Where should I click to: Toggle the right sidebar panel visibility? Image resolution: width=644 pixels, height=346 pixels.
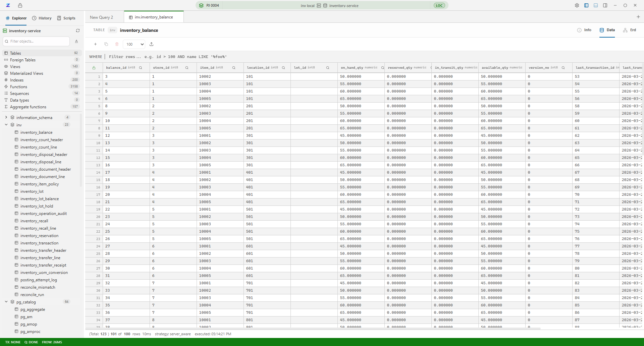(x=605, y=5)
